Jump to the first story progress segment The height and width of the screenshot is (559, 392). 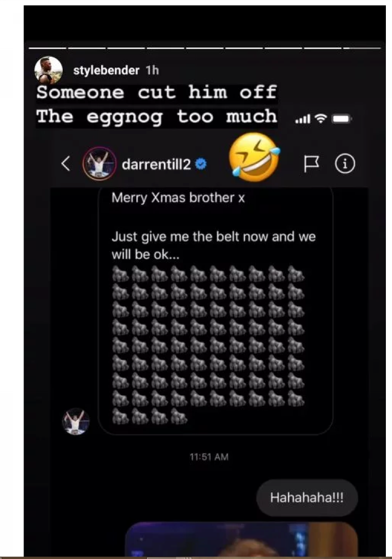47,48
